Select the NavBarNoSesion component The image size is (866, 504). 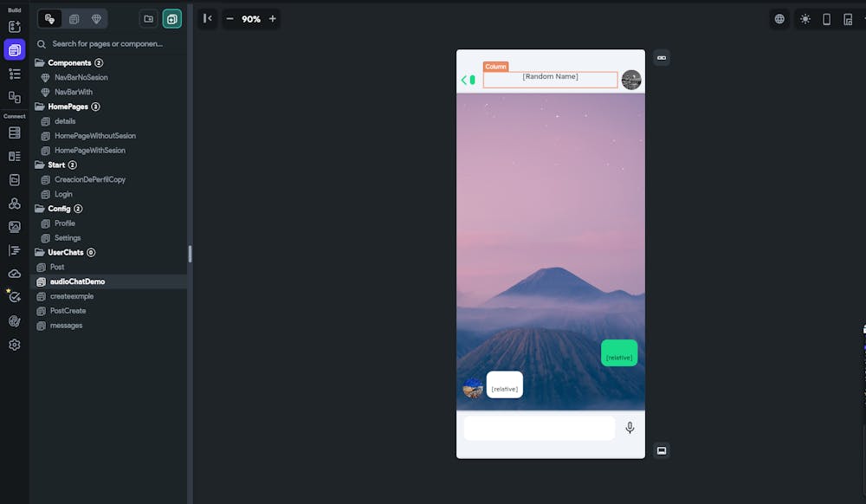(81, 77)
